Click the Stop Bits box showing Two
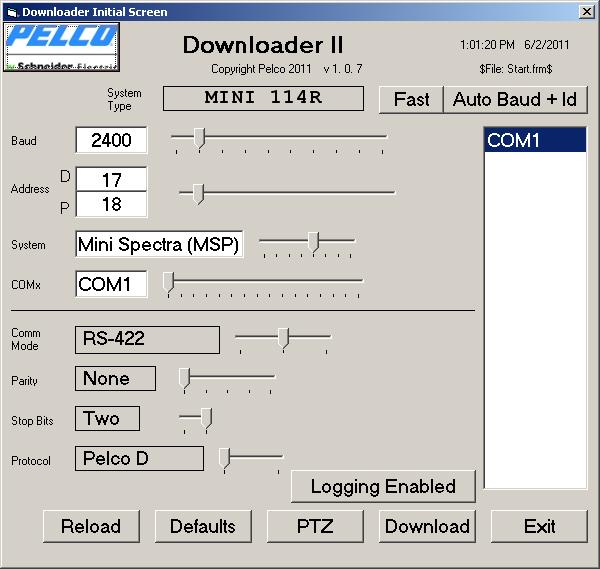Screen dimensions: 600x569 (x=107, y=418)
